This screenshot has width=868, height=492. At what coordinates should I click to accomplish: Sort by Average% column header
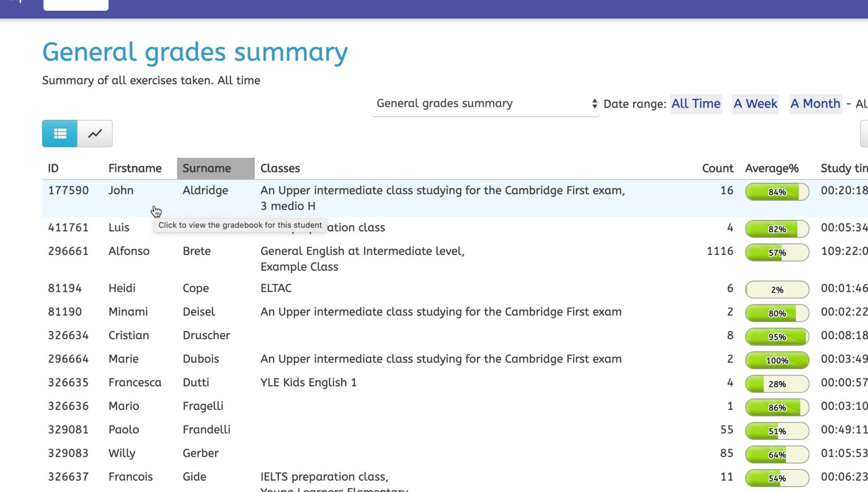click(x=771, y=169)
